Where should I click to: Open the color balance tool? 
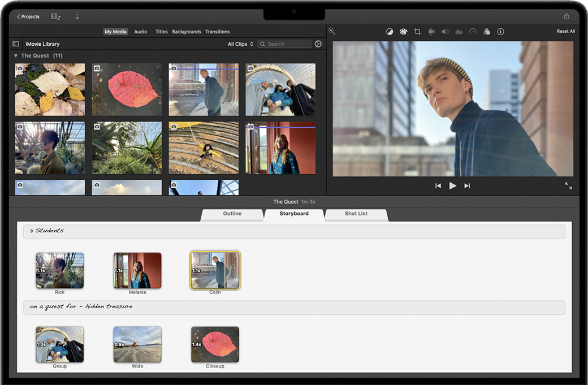point(390,32)
